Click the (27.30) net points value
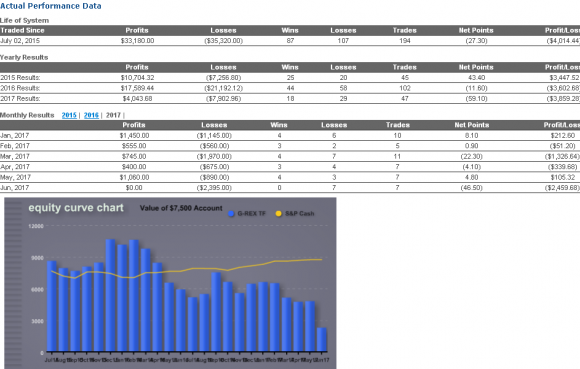This screenshot has height=369, width=580. coord(476,41)
